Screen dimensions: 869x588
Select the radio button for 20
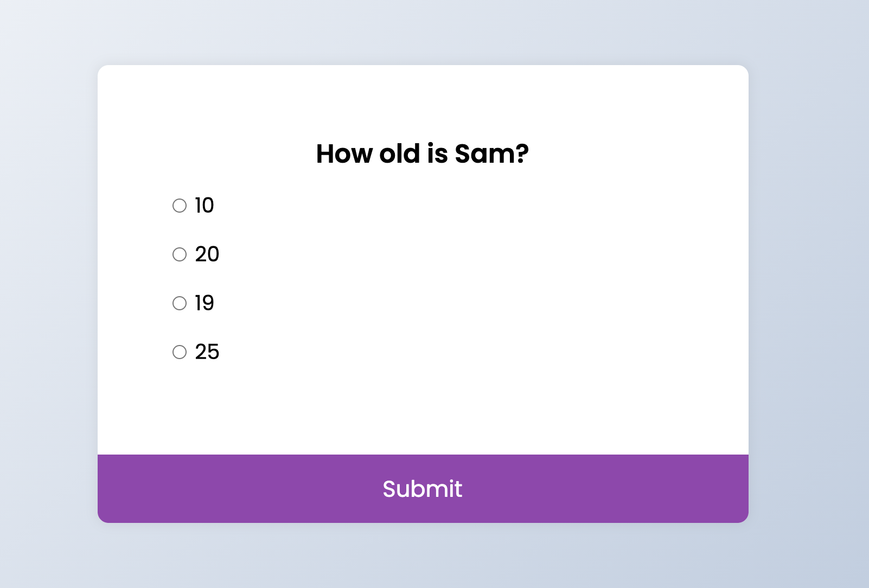[180, 254]
